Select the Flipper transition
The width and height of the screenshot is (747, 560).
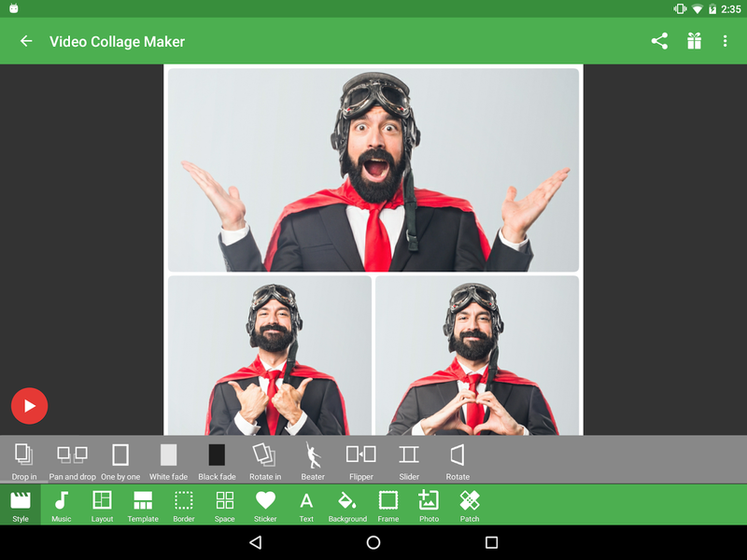[359, 457]
